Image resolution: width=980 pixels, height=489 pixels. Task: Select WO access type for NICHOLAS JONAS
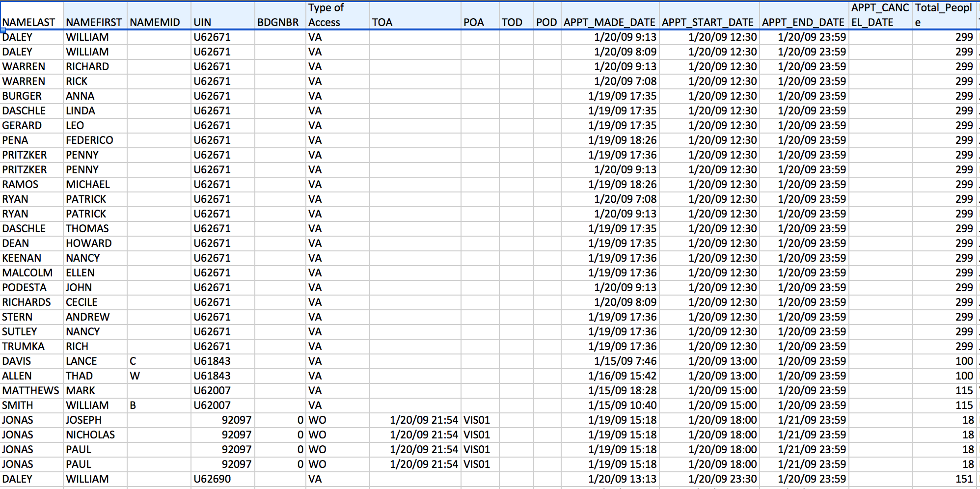[338, 435]
